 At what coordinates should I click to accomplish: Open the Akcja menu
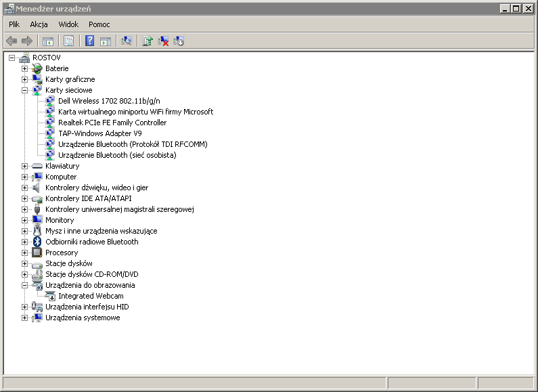(x=39, y=24)
